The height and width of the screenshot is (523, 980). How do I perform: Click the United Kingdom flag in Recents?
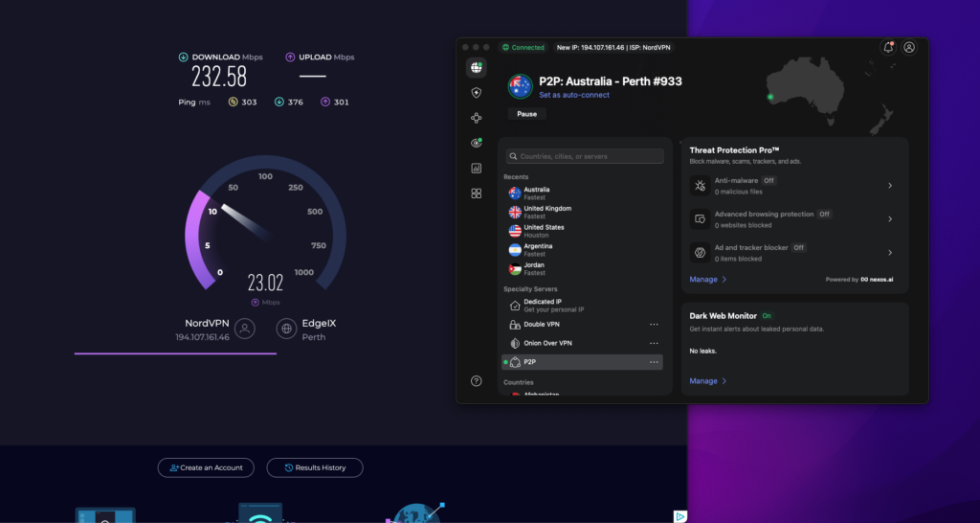pos(515,212)
